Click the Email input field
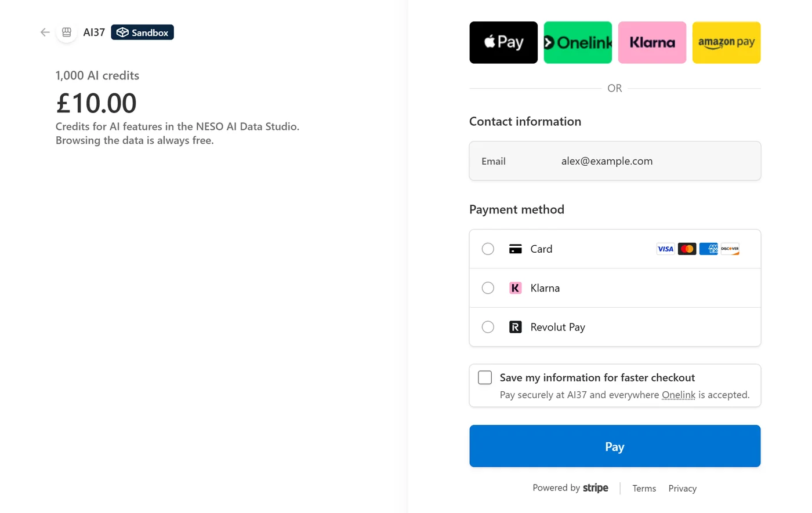The image size is (812, 513). pyautogui.click(x=615, y=161)
